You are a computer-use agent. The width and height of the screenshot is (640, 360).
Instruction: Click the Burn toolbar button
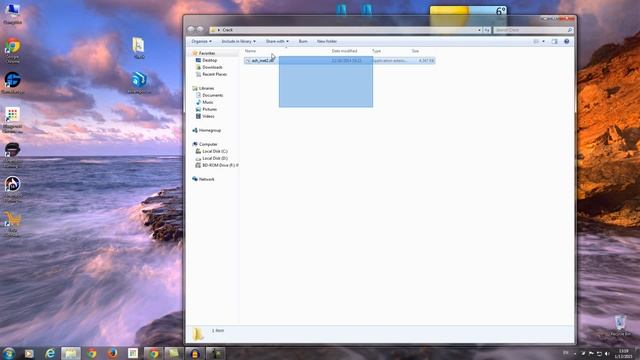pyautogui.click(x=303, y=41)
